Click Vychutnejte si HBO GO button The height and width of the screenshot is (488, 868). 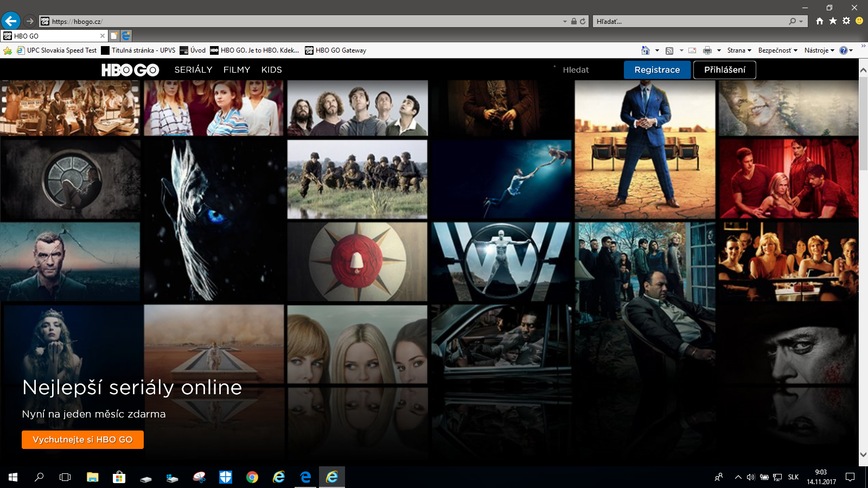82,440
